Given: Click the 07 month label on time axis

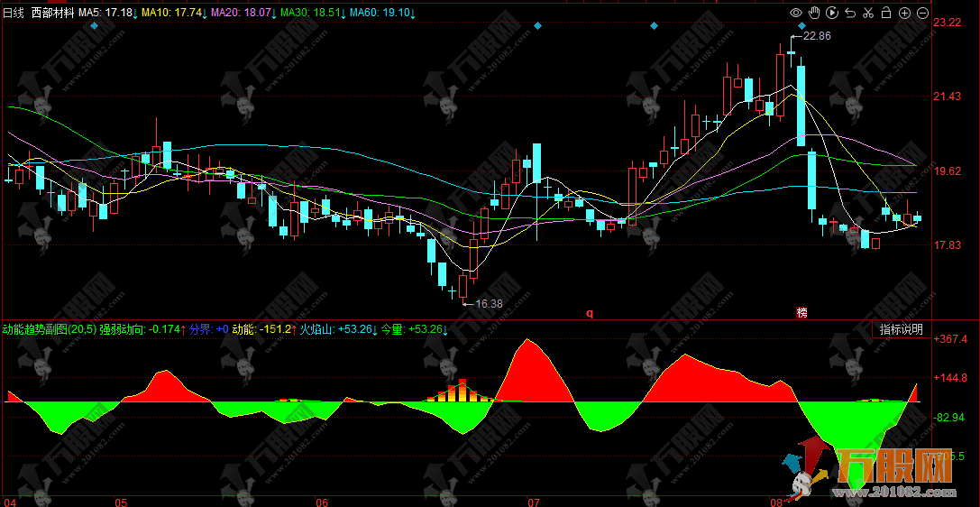Looking at the screenshot, I should click(x=533, y=502).
